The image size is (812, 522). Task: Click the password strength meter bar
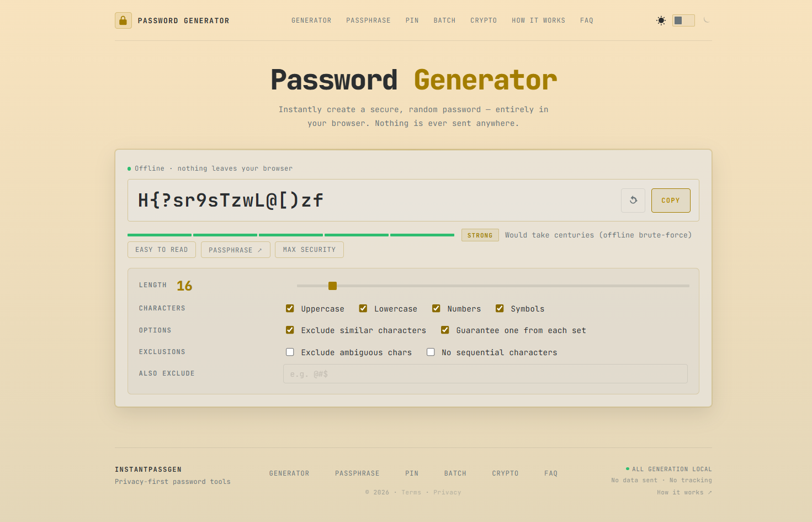coord(291,235)
